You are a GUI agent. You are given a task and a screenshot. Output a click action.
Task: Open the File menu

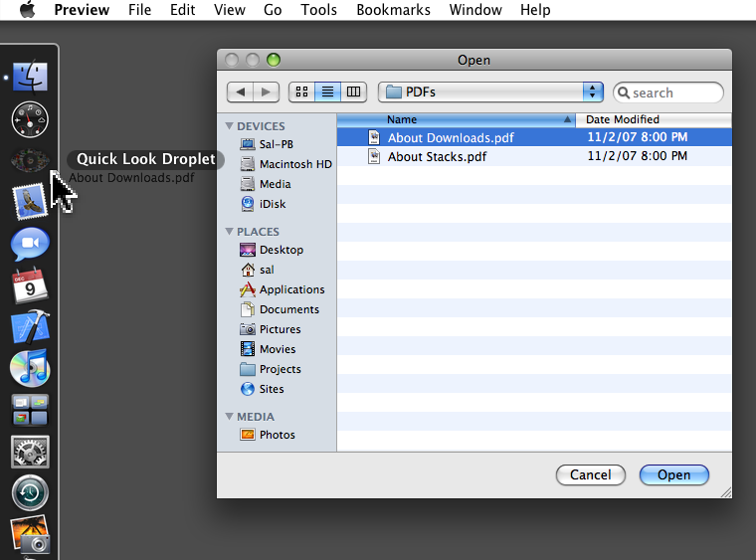tap(140, 10)
